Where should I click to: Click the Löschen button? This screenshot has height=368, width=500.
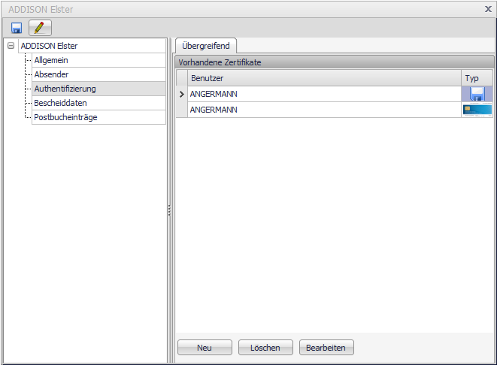click(x=265, y=348)
